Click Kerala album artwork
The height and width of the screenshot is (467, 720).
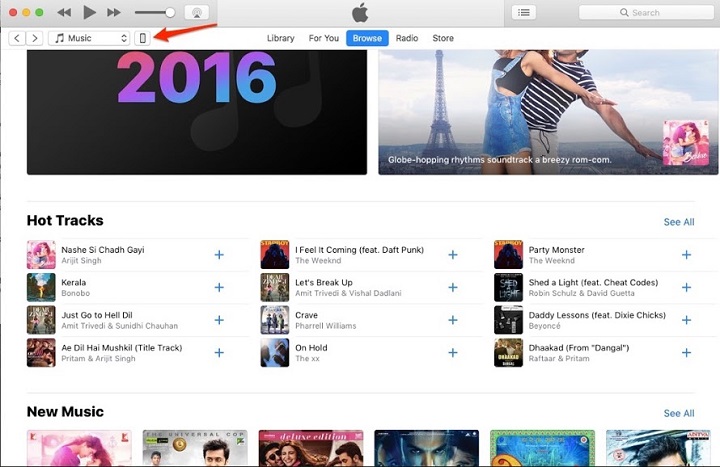(41, 287)
